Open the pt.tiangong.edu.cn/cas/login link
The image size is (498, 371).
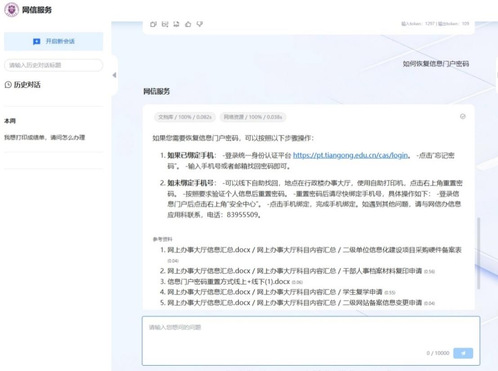click(350, 155)
